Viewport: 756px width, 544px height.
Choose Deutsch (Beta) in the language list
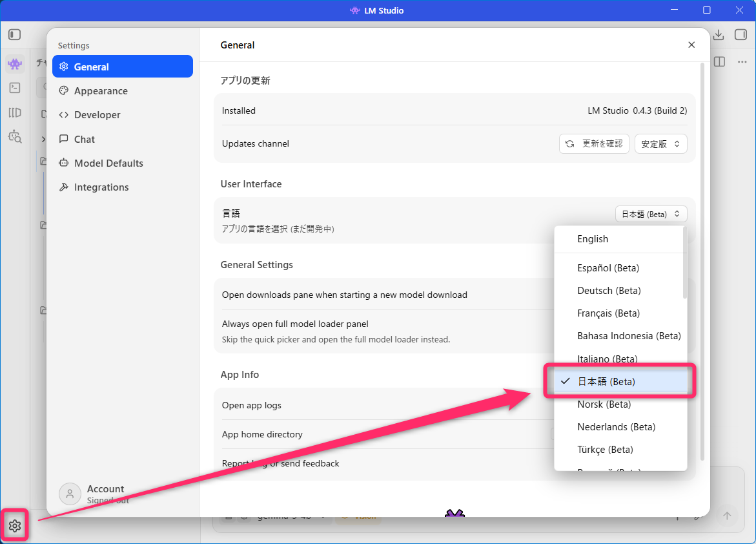pyautogui.click(x=609, y=291)
